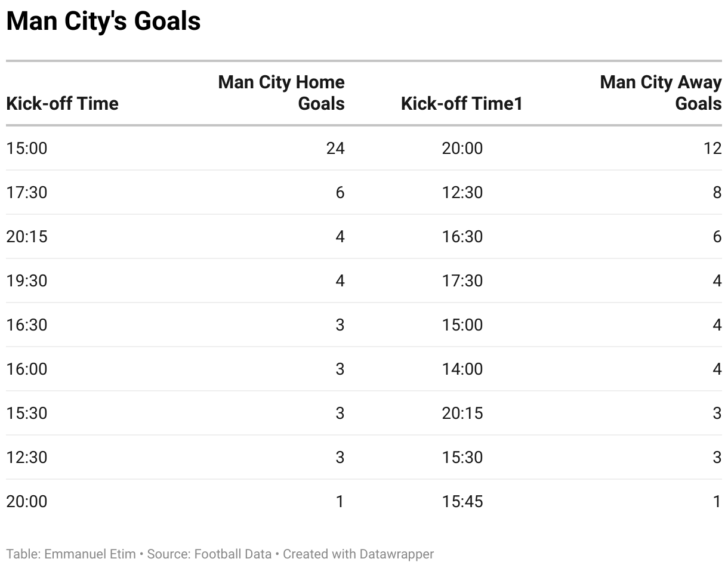Click 20:15 in the Kick-off Time1 column
The image size is (728, 568).
[x=462, y=413]
